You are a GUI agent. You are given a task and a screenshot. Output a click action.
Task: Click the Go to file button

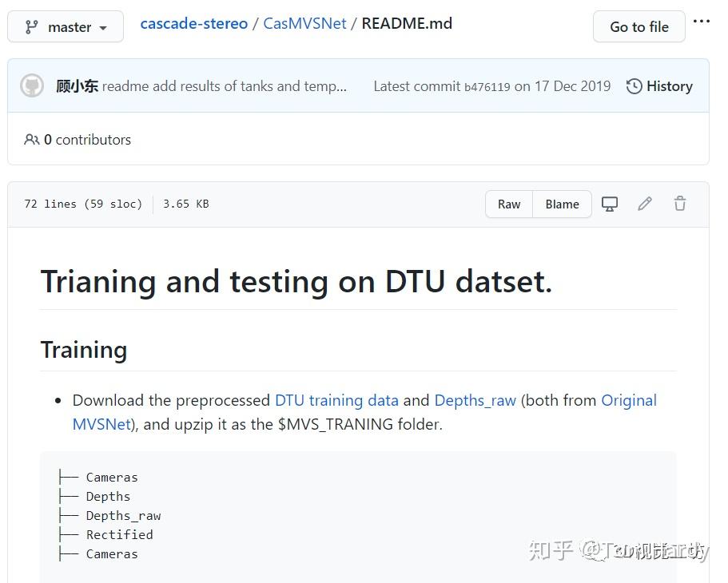pyautogui.click(x=638, y=26)
